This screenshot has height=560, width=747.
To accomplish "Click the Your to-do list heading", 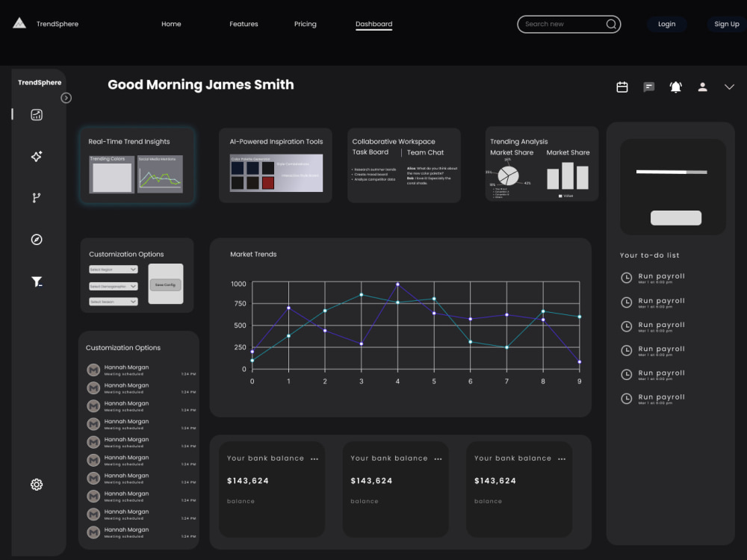I will click(649, 255).
